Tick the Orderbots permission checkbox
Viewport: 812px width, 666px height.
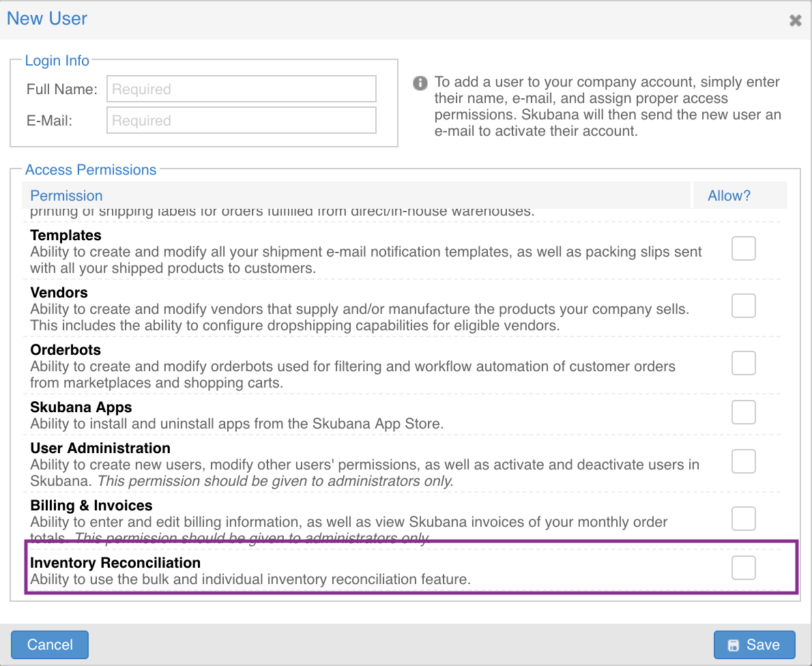(x=744, y=363)
